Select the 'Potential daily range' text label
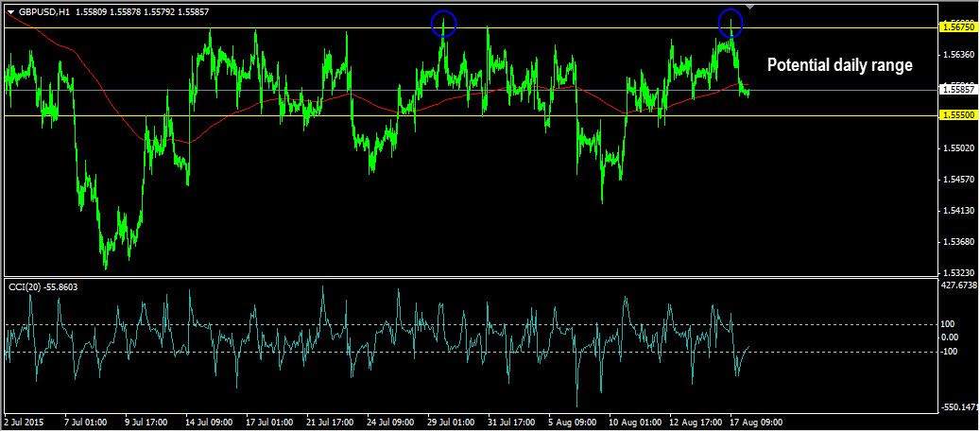This screenshot has height=432, width=980. pos(839,65)
